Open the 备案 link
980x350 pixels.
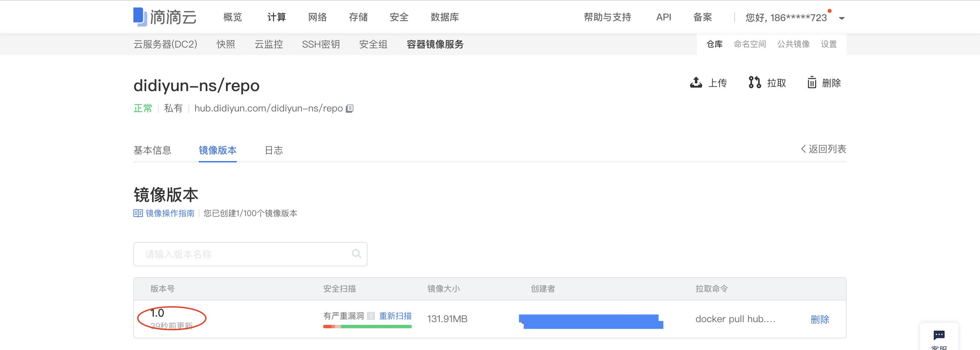click(x=702, y=17)
